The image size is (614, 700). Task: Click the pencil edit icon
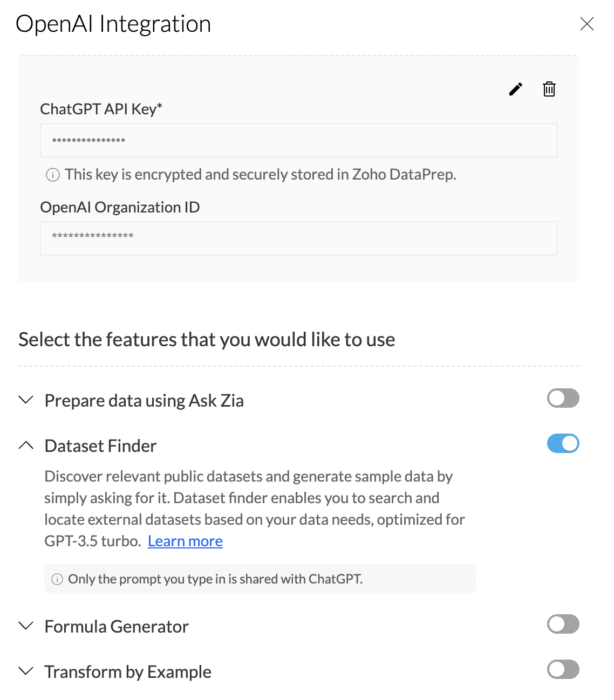point(516,89)
